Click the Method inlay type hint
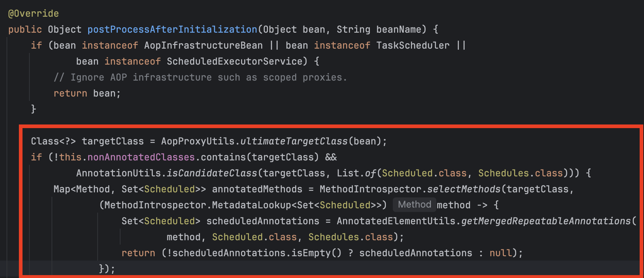This screenshot has height=278, width=644. 414,205
